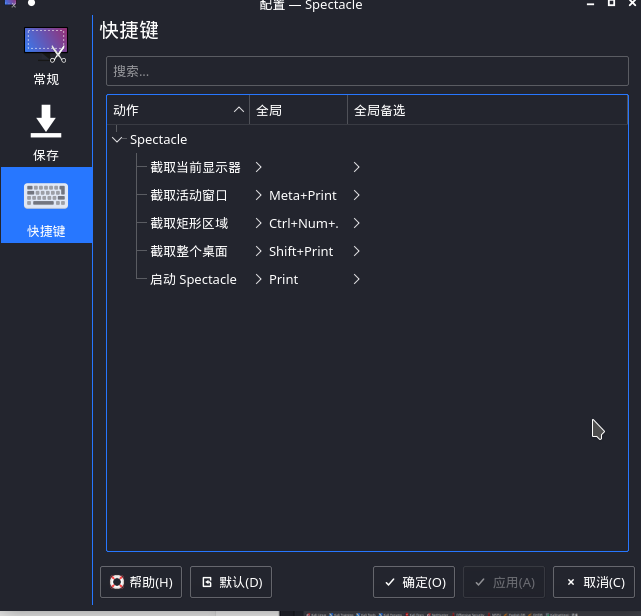Expand Shift+Print global shortcut

[x=258, y=251]
